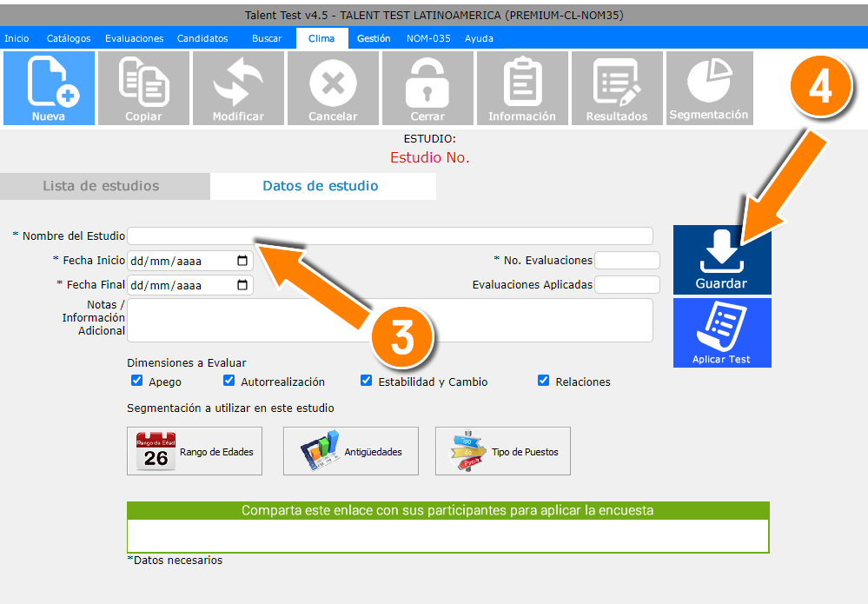Click the survey share link box
Image resolution: width=868 pixels, height=604 pixels.
coord(447,535)
